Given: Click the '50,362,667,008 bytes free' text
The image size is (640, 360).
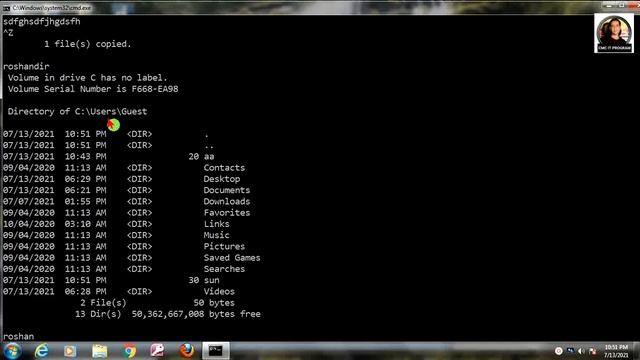Looking at the screenshot, I should [196, 314].
